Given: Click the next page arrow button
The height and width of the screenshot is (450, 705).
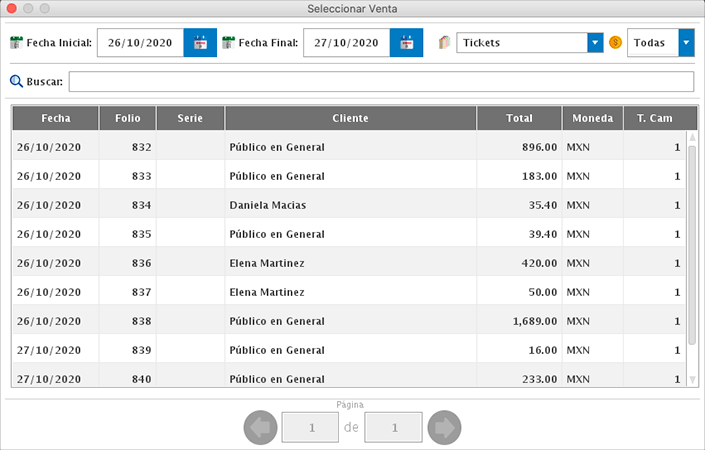Looking at the screenshot, I should pos(443,428).
